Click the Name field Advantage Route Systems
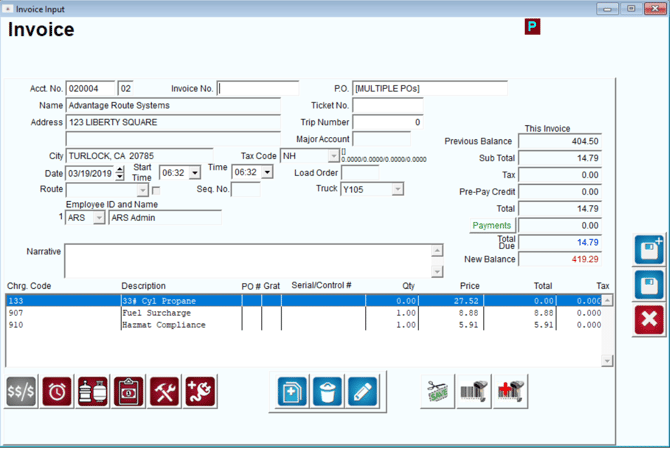 [173, 106]
